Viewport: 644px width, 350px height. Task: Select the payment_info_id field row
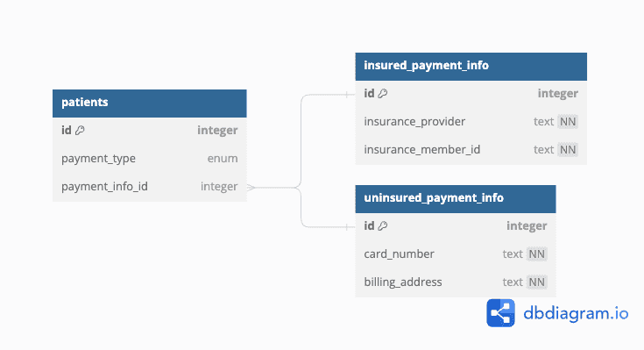[150, 187]
